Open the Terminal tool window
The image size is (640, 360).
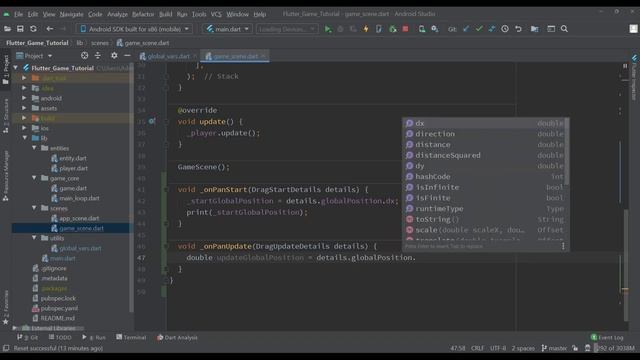131,338
